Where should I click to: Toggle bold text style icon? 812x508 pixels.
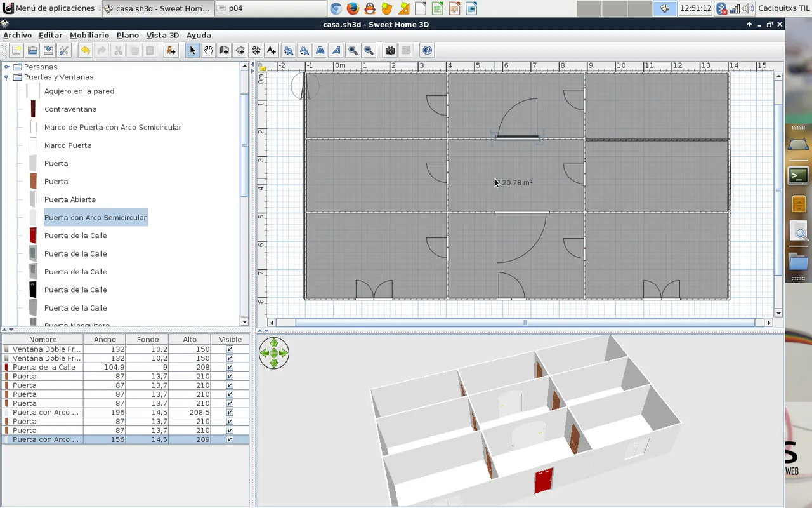pos(320,50)
